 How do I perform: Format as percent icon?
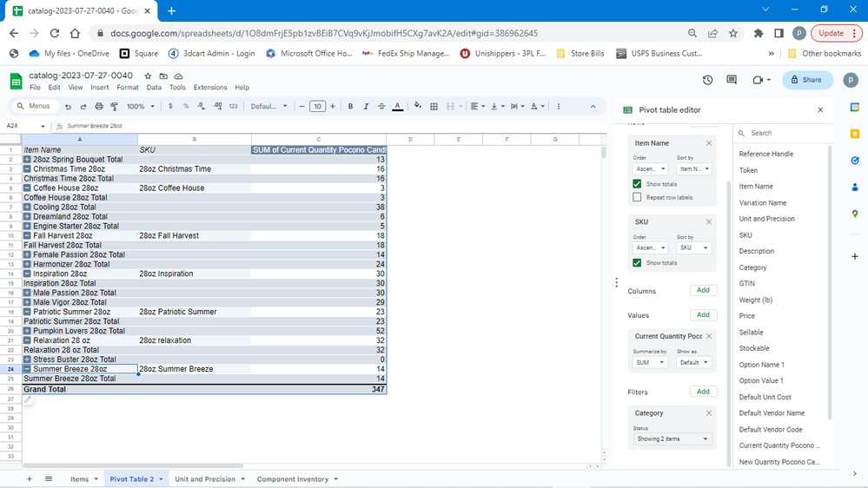tap(186, 106)
